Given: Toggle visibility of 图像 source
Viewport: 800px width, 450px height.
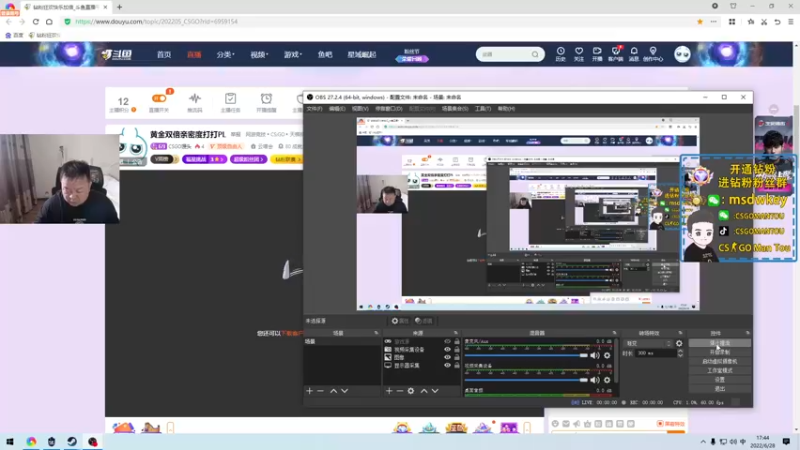Looking at the screenshot, I should pyautogui.click(x=447, y=357).
